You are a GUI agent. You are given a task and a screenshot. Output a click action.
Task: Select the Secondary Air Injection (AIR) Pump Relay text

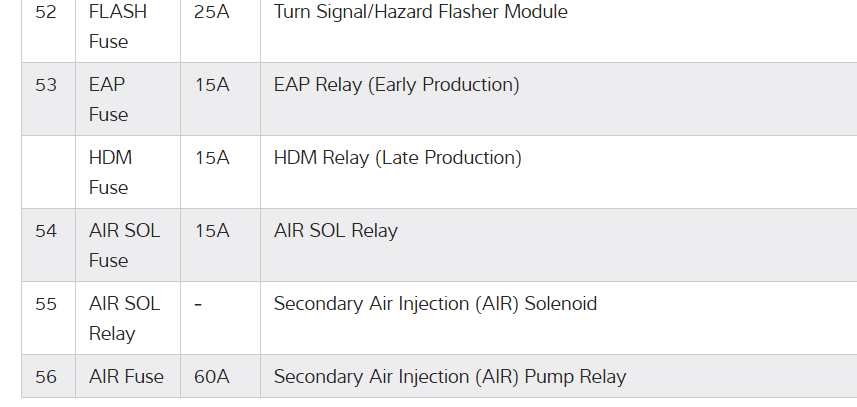pyautogui.click(x=449, y=377)
